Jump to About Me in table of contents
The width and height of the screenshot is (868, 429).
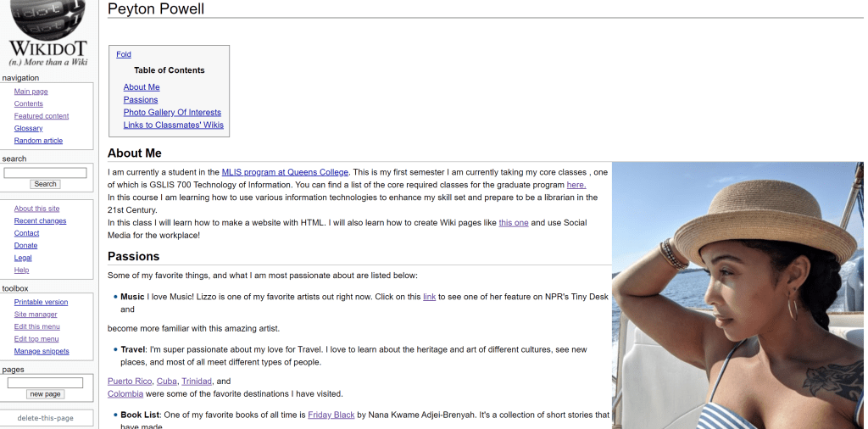pyautogui.click(x=142, y=87)
